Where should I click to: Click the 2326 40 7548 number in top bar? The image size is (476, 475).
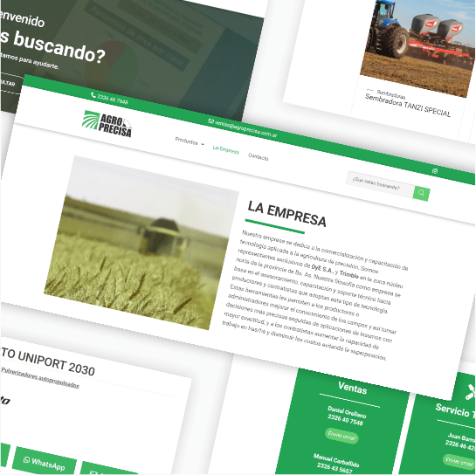113,100
